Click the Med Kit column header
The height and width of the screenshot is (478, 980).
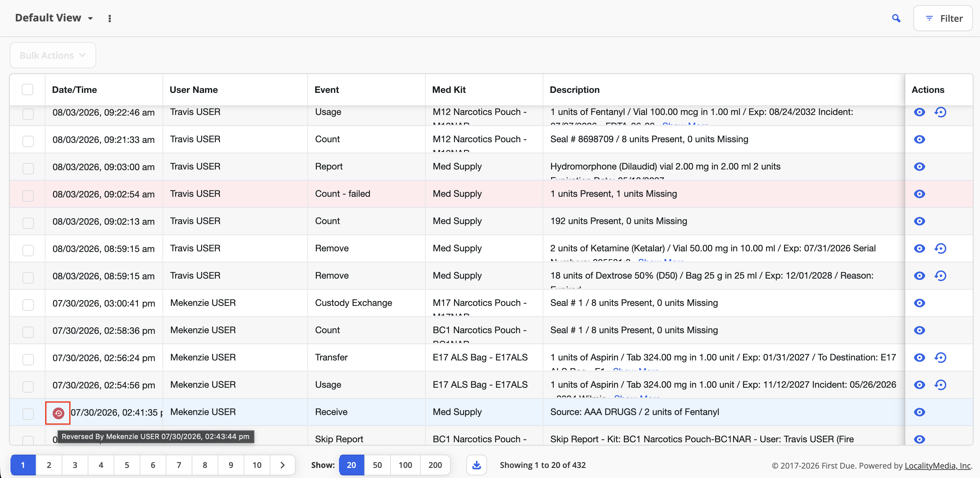[x=449, y=90]
